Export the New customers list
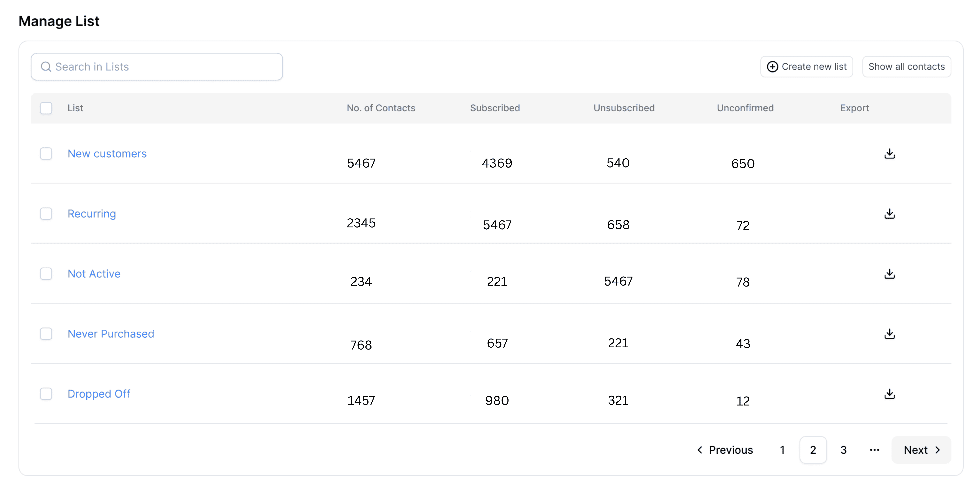The image size is (980, 480). (x=889, y=154)
